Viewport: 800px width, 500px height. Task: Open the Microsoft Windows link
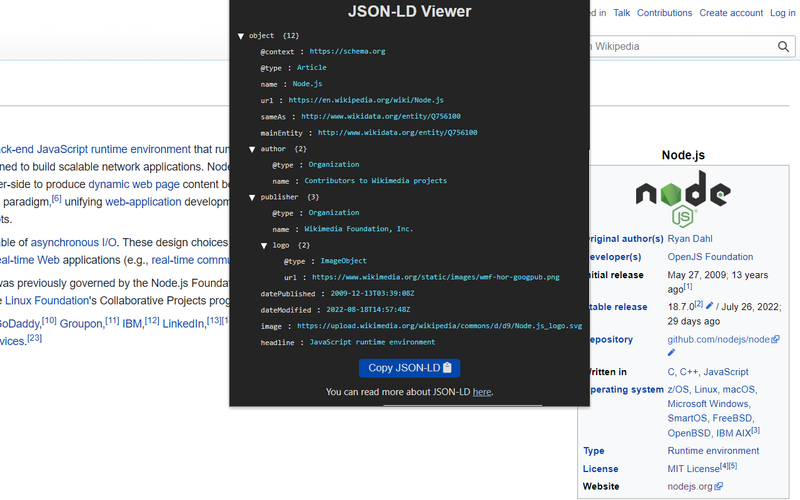click(x=708, y=404)
